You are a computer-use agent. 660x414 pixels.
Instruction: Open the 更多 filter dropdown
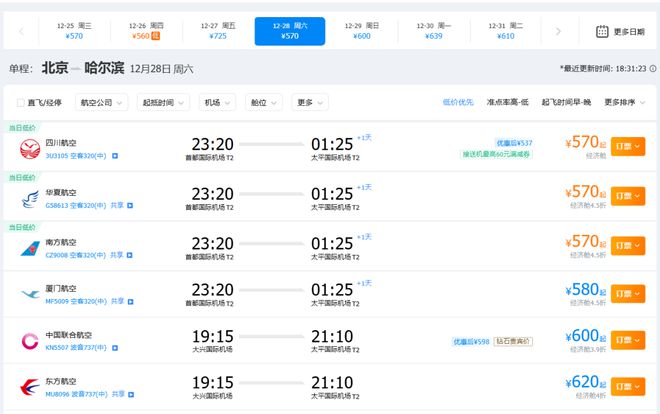310,102
